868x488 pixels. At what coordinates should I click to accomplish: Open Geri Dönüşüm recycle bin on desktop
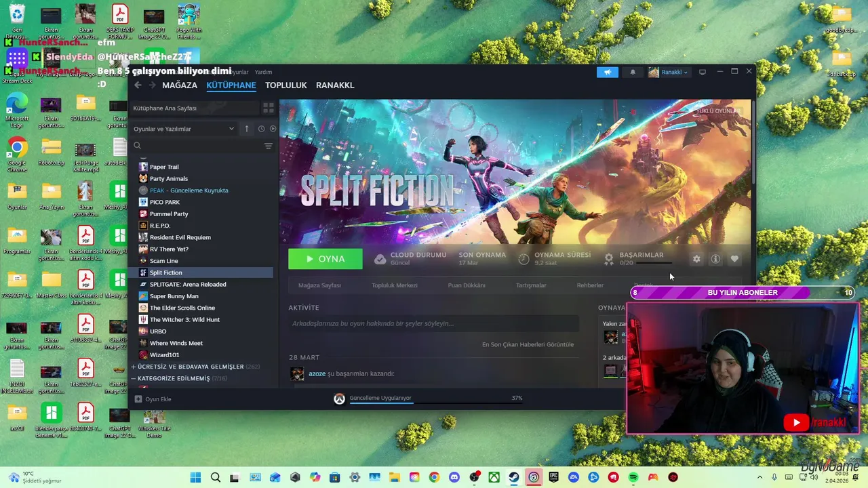16,20
